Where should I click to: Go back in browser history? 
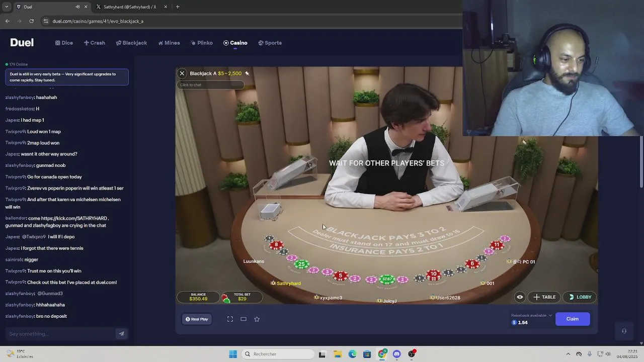[x=8, y=21]
